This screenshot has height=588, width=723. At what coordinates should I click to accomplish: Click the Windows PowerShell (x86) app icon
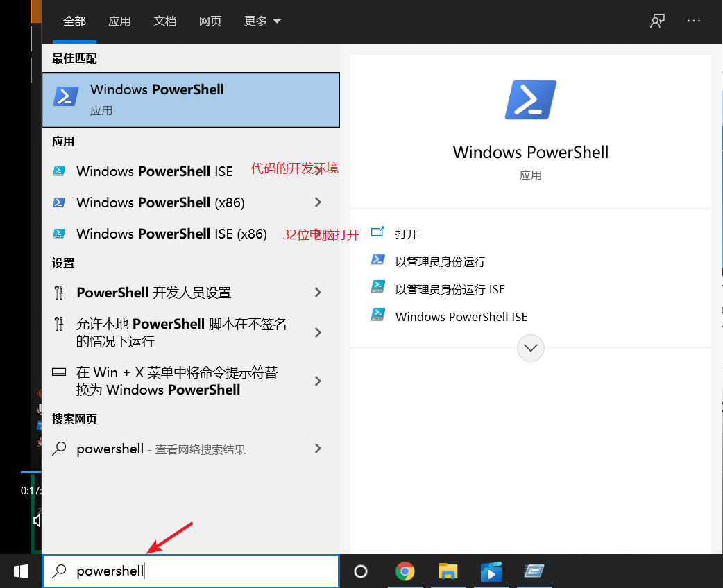coord(59,202)
